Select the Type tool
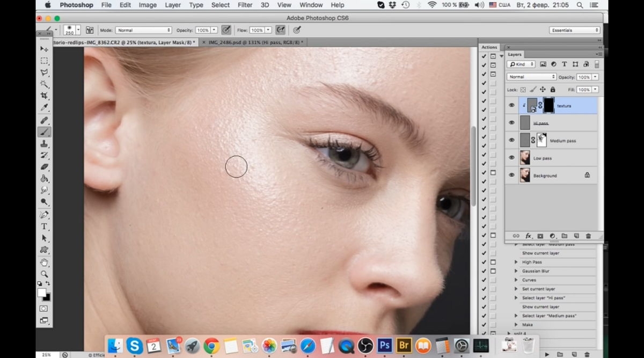The image size is (644, 358). point(45,227)
